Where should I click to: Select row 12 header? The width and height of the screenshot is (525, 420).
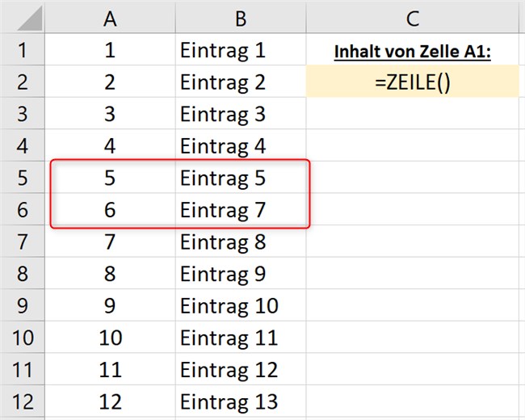pos(22,401)
